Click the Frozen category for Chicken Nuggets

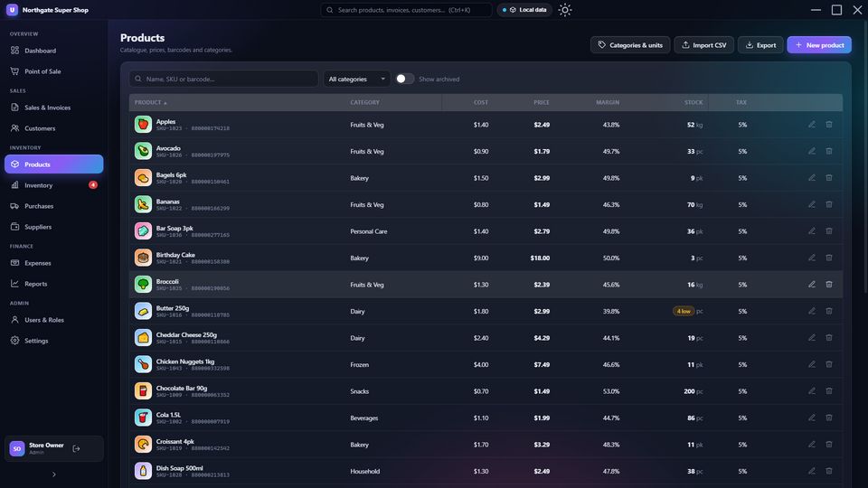(x=359, y=364)
